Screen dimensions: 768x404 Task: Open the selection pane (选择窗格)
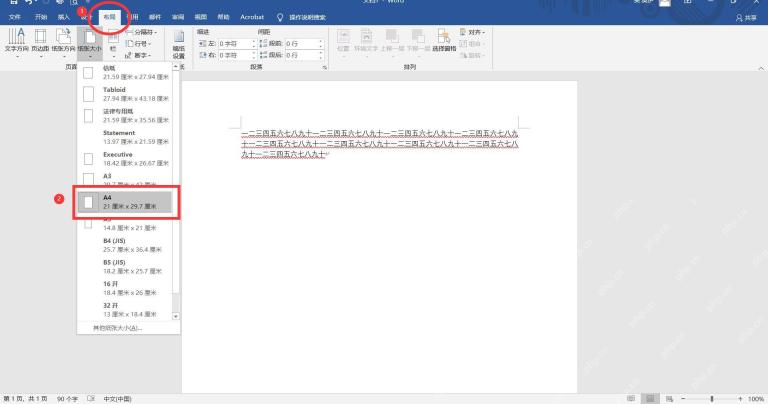[444, 40]
